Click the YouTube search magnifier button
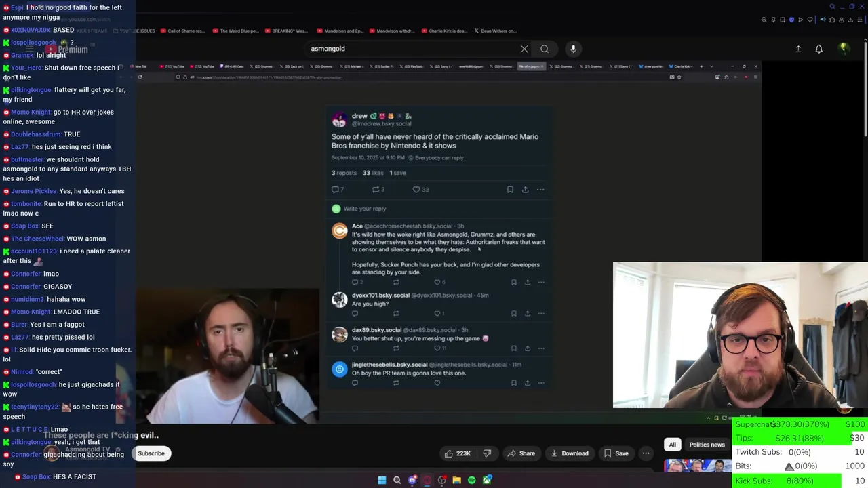 (545, 49)
